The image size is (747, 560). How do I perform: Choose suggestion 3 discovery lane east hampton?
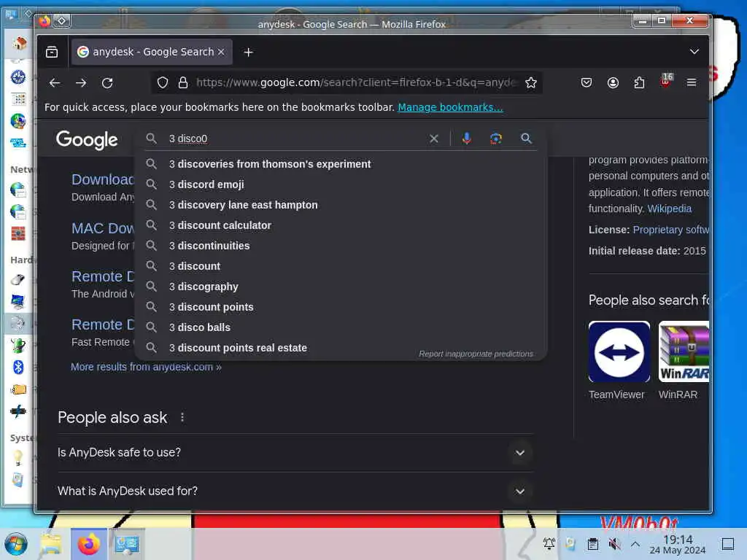click(x=341, y=205)
